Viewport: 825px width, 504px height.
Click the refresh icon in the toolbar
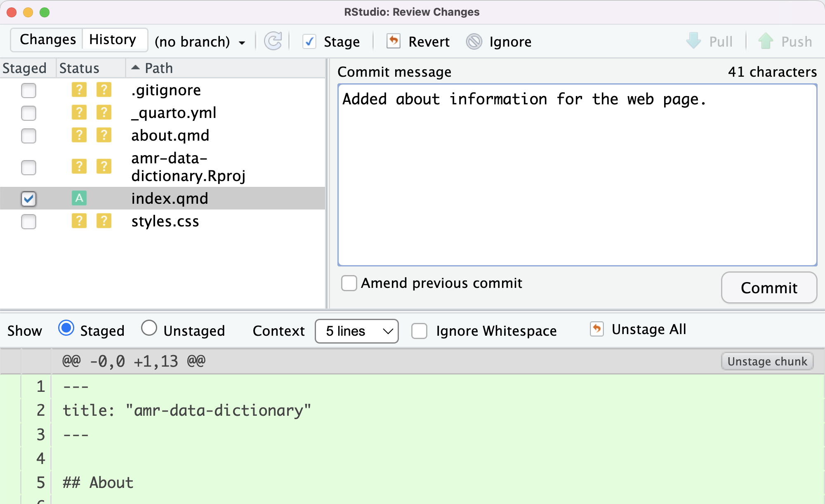point(273,41)
